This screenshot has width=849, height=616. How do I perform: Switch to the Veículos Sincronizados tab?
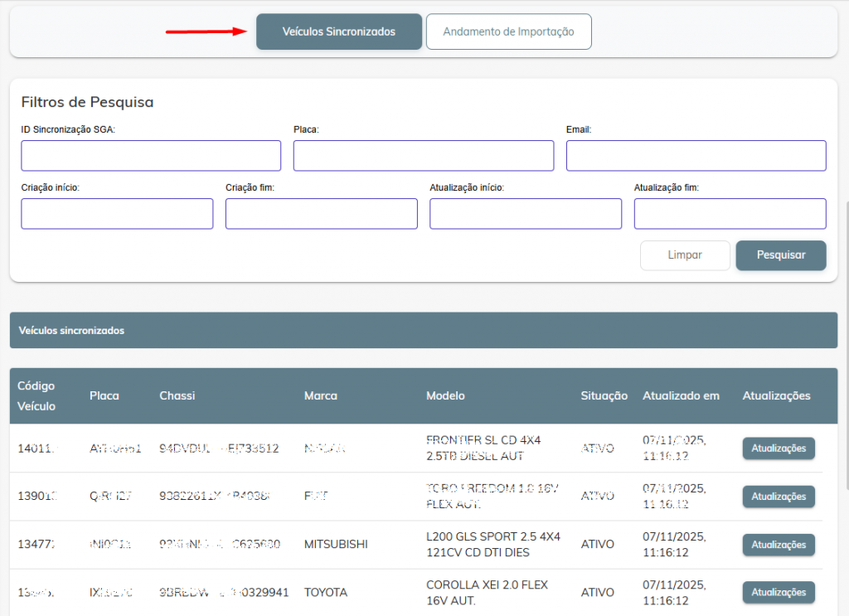coord(339,32)
